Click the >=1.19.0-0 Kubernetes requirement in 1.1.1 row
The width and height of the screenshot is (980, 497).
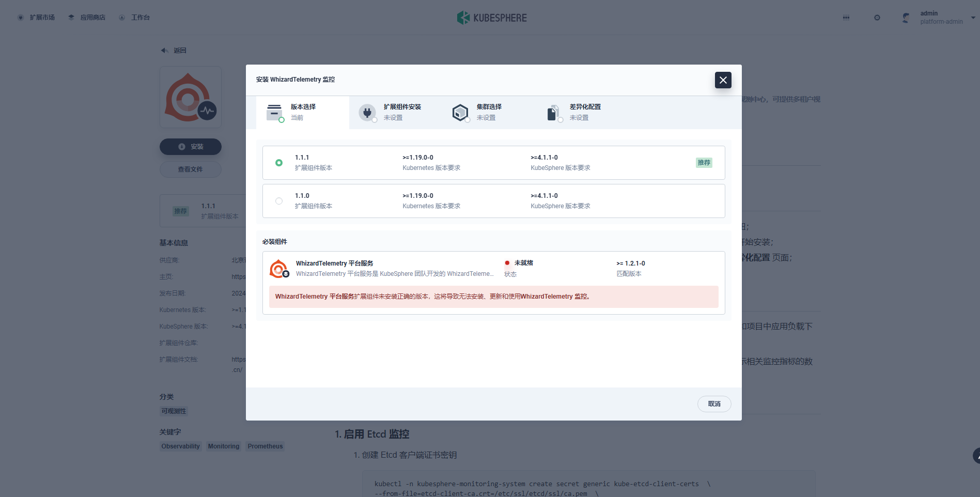[418, 158]
